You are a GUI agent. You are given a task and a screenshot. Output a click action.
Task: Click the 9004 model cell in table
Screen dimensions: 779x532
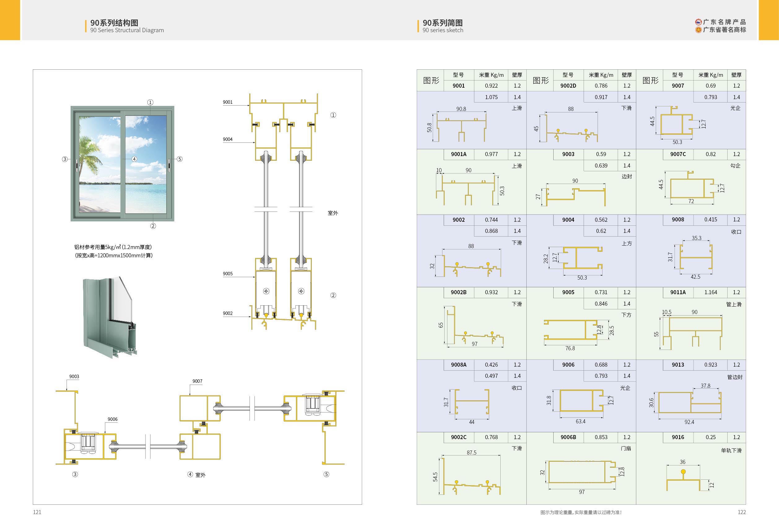pos(568,220)
